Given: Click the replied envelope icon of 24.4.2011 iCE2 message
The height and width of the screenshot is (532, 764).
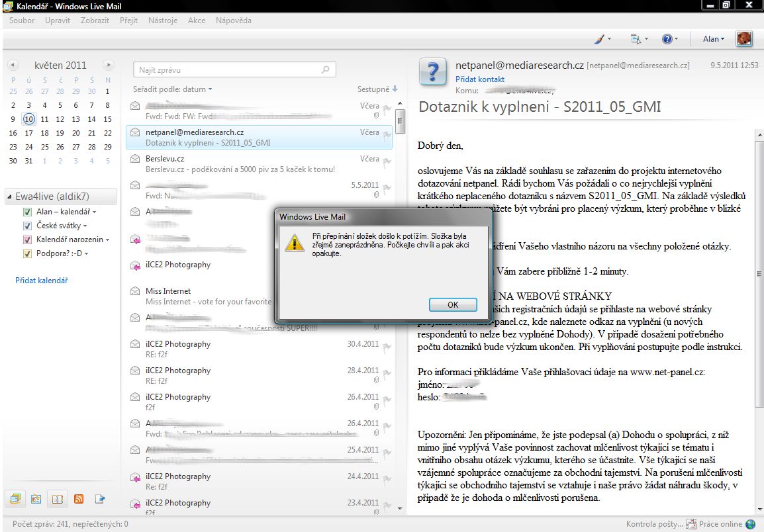Looking at the screenshot, I should (x=136, y=478).
